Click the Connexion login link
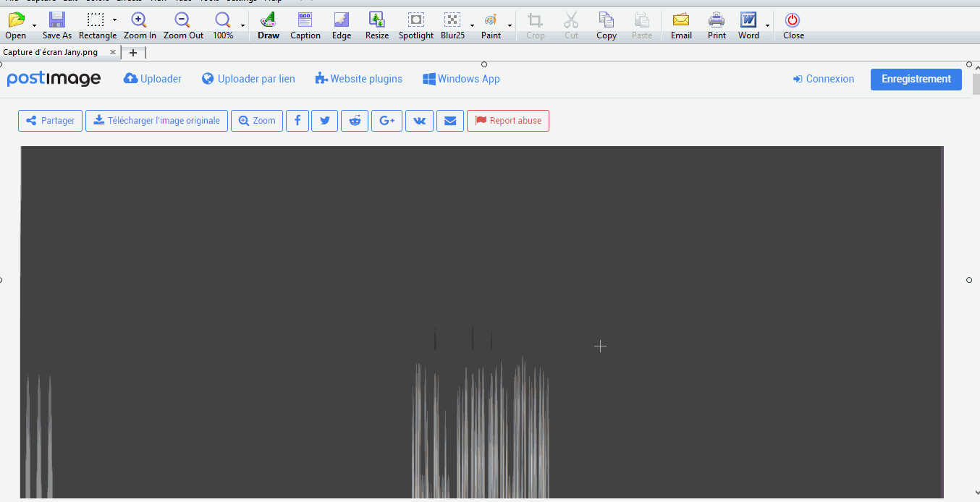The height and width of the screenshot is (502, 980). (824, 79)
